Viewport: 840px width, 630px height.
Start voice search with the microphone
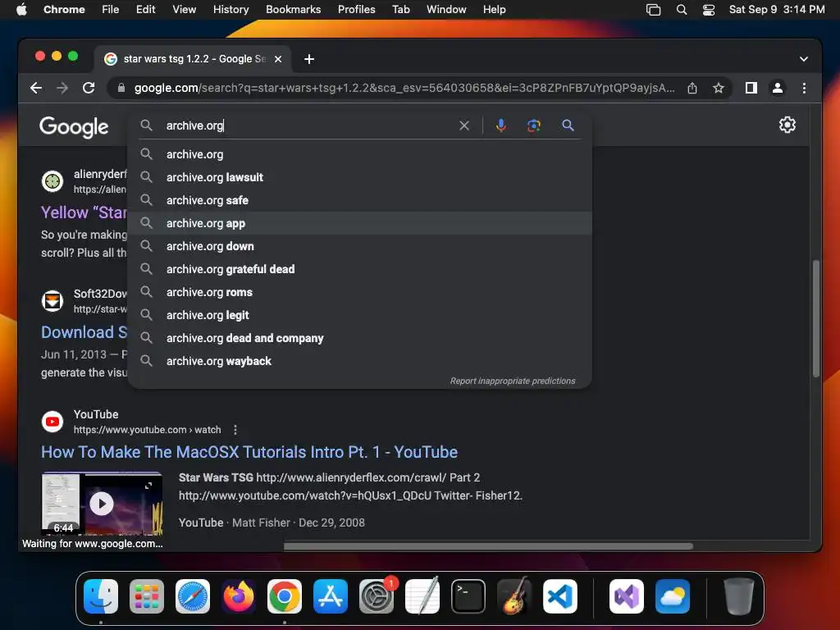[x=501, y=126]
